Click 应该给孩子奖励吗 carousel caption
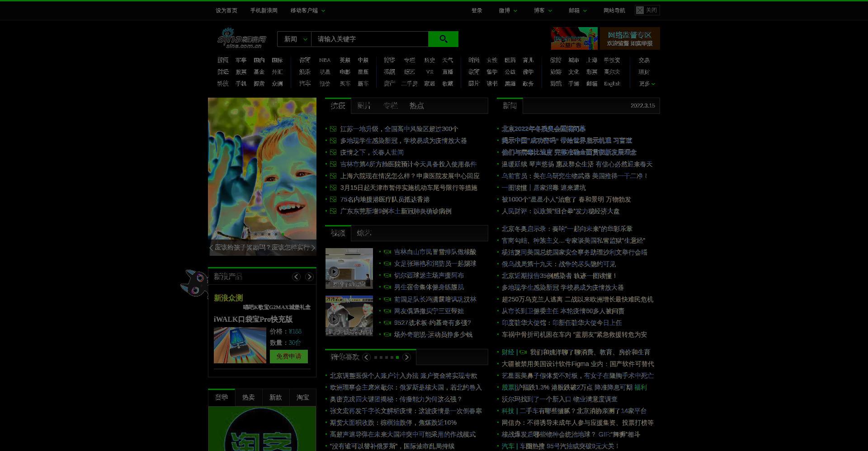868x451 pixels. 262,248
